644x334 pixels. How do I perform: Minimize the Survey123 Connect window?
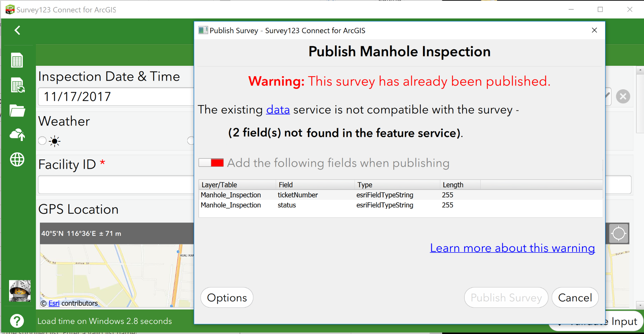point(571,9)
